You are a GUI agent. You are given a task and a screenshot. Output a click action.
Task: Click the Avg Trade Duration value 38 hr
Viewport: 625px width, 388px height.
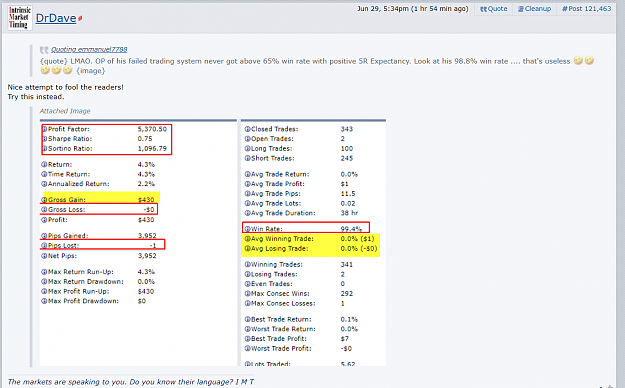pyautogui.click(x=349, y=213)
